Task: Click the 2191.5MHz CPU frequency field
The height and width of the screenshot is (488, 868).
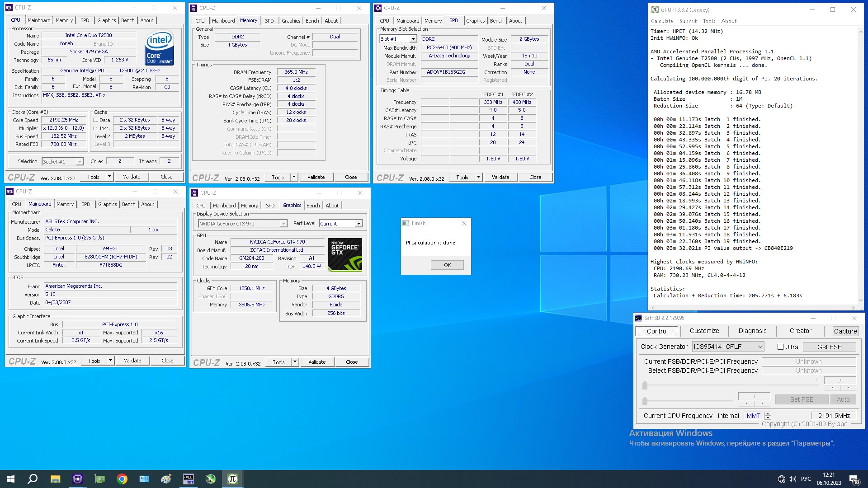Action: point(834,416)
